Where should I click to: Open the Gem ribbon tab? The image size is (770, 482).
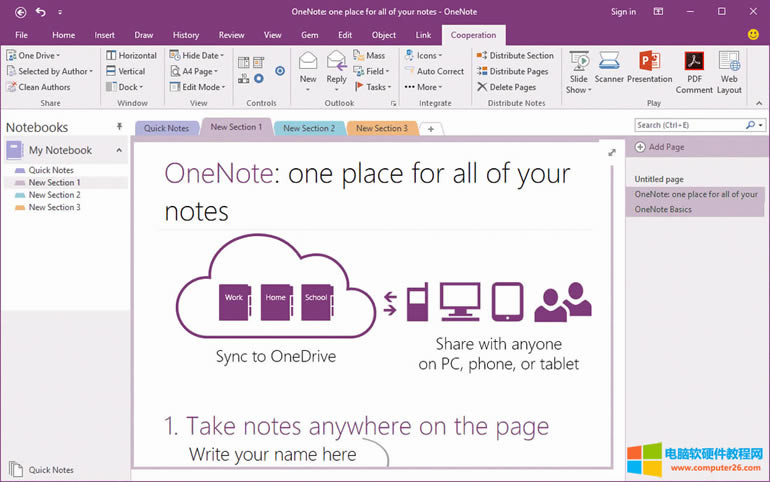[x=309, y=35]
